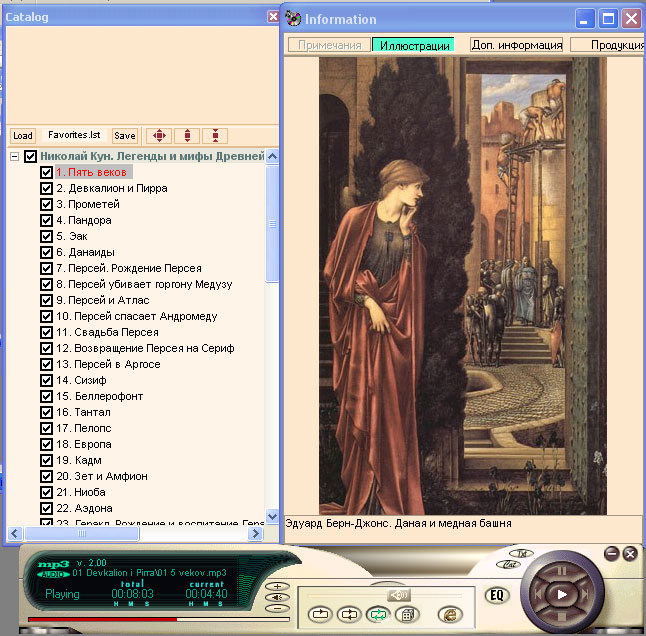Uncheck the '2. Девкалион и Пирра' checkbox

pyautogui.click(x=47, y=188)
